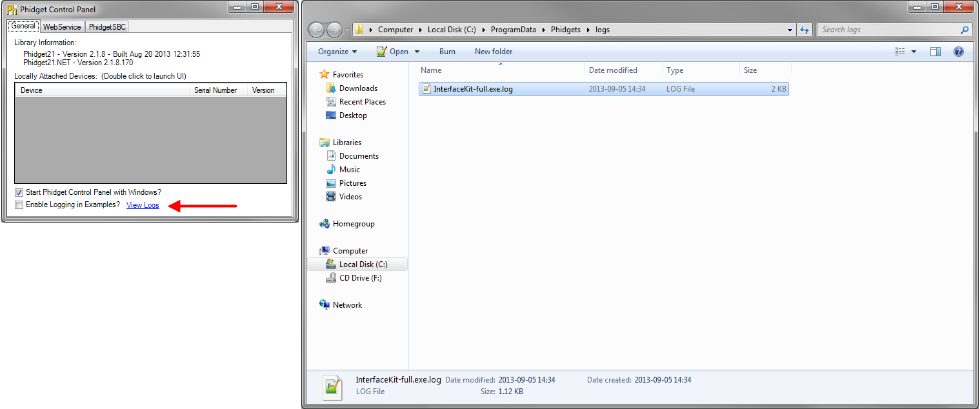Sort files by the Type column header
980x409 pixels.
pyautogui.click(x=701, y=70)
